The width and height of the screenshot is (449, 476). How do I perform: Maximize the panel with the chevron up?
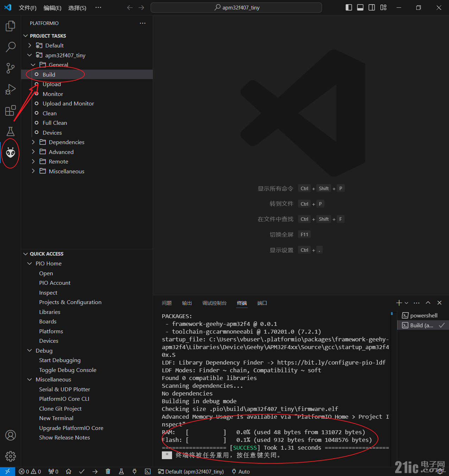(x=428, y=303)
